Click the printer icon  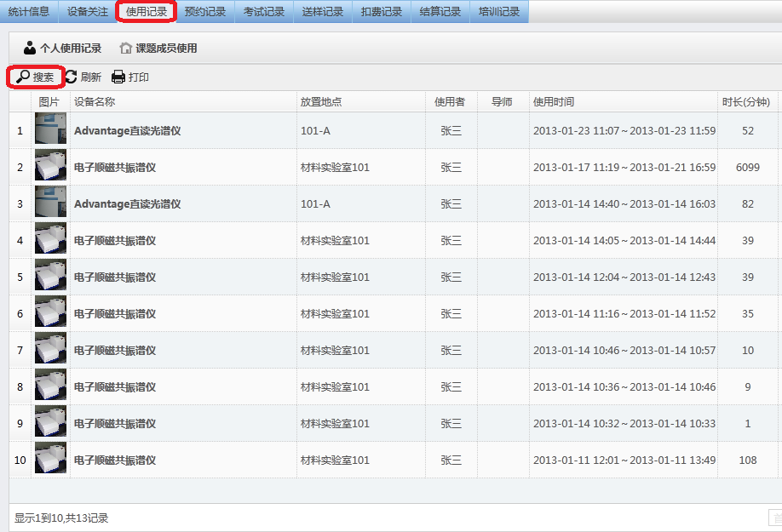point(118,77)
